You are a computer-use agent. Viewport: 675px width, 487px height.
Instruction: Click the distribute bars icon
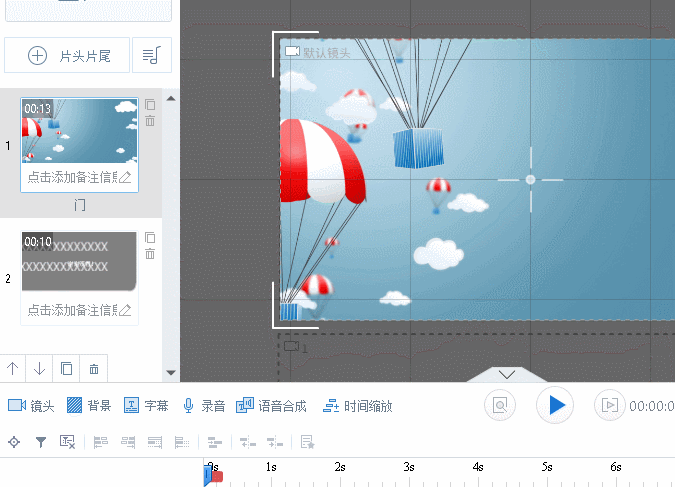(215, 442)
